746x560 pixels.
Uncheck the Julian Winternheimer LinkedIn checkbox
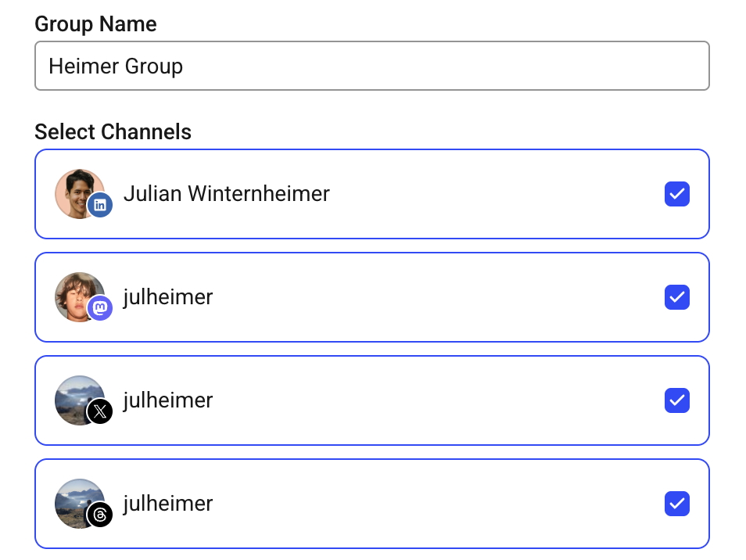click(x=677, y=194)
